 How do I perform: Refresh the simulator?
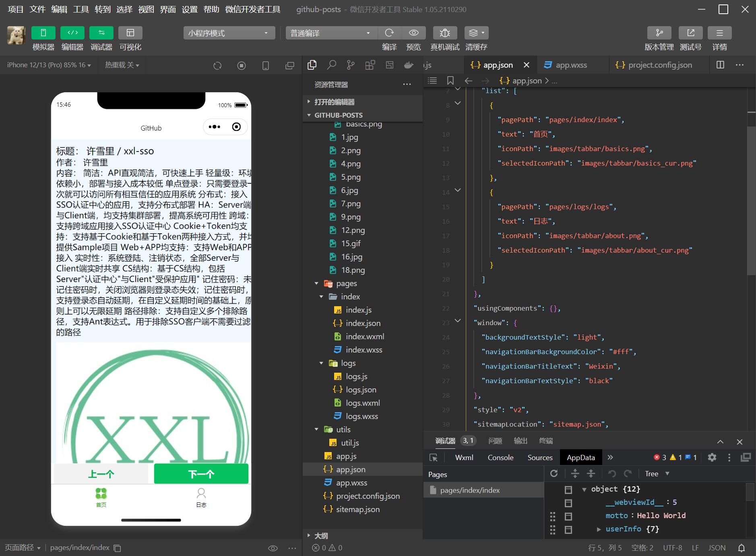(x=217, y=65)
